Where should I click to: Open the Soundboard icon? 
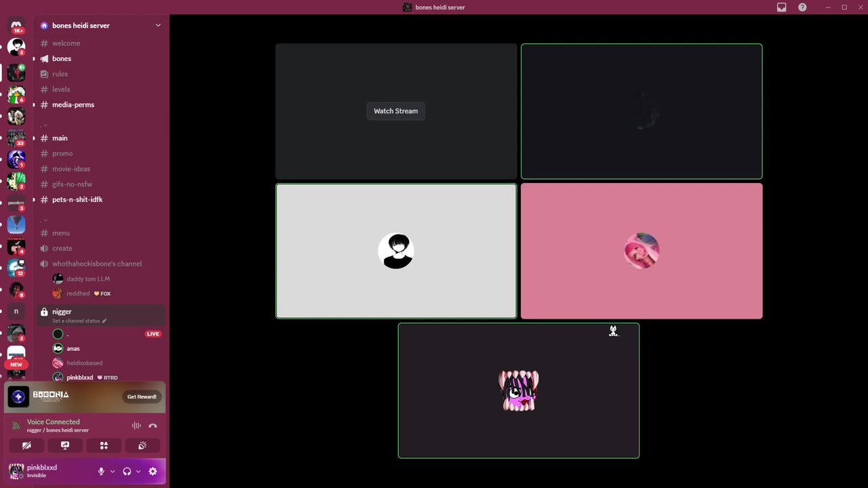click(x=142, y=445)
